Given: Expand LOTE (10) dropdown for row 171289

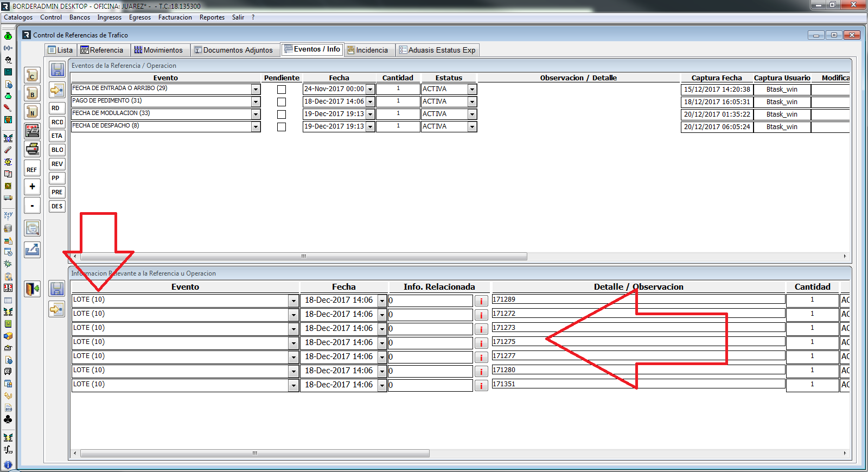Looking at the screenshot, I should pyautogui.click(x=293, y=301).
